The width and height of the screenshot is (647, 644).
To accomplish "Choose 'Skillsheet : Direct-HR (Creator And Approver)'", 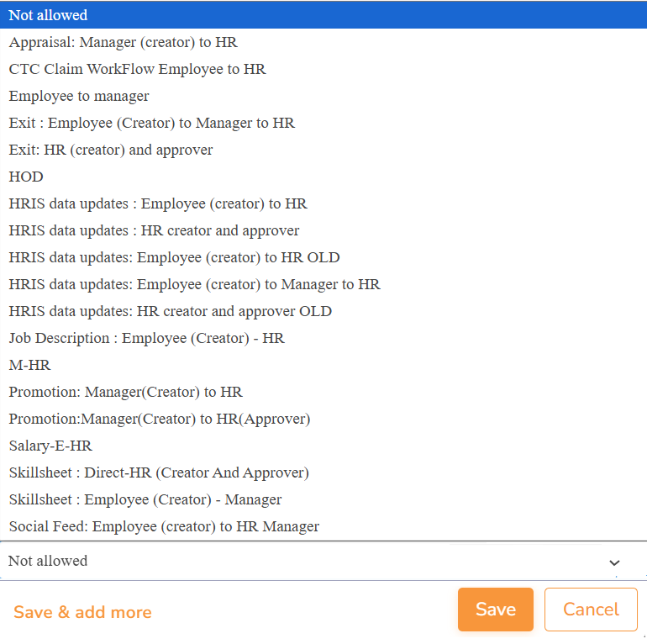I will tap(159, 472).
